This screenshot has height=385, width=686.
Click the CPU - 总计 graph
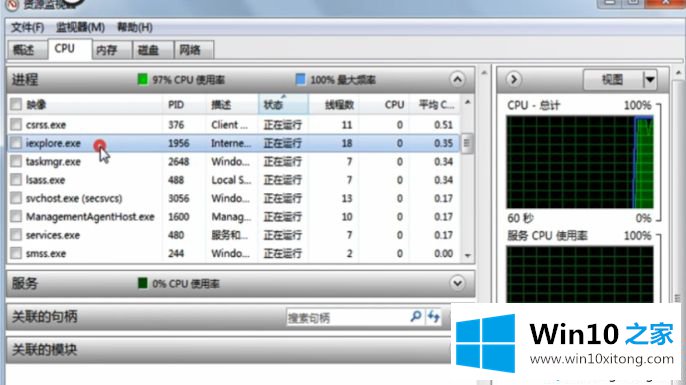click(580, 162)
